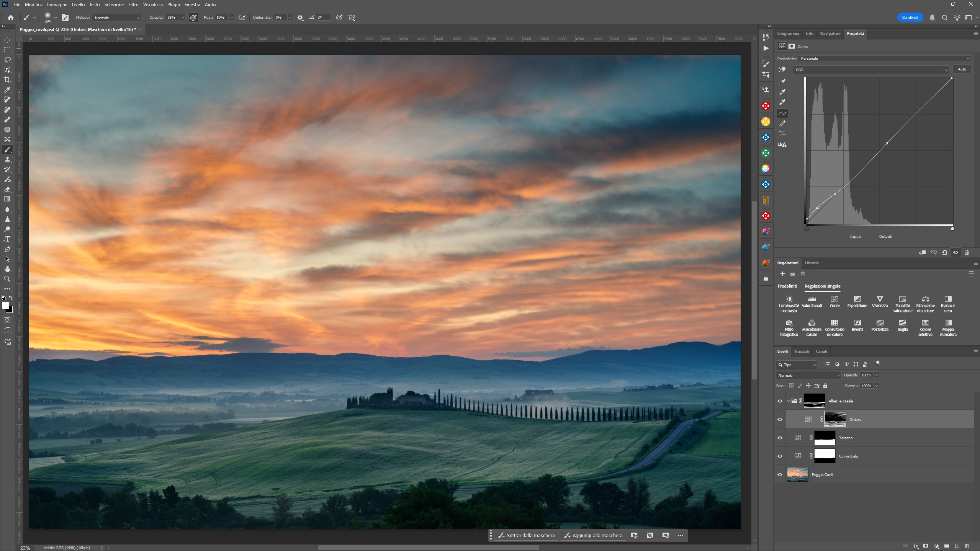Select the Horizontal Type tool

[7, 239]
